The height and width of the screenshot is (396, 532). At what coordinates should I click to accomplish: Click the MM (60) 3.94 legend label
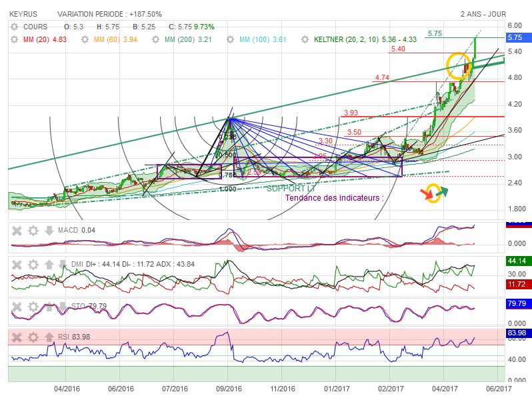[x=115, y=40]
